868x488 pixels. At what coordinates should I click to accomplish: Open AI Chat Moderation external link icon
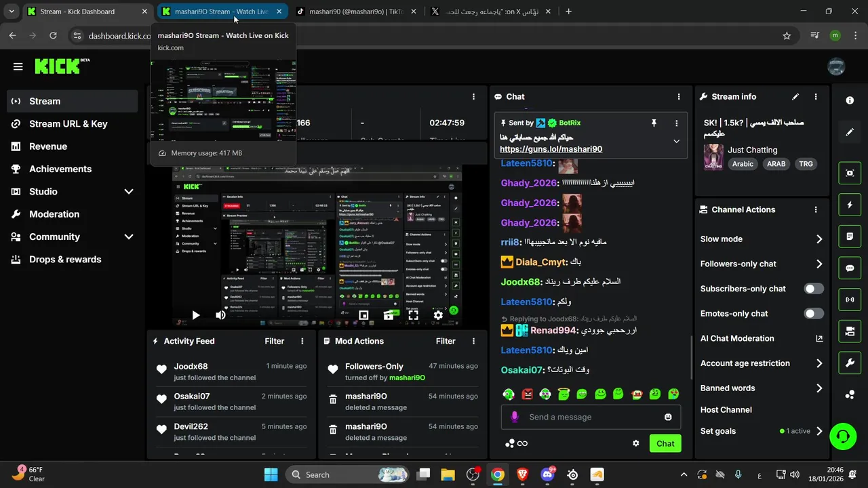click(x=819, y=339)
